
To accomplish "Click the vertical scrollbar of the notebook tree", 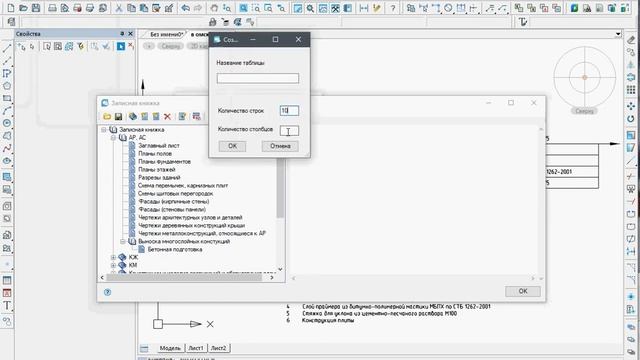I will pyautogui.click(x=280, y=188).
